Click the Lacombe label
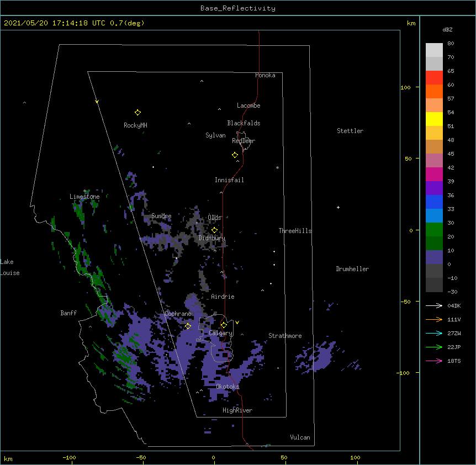Screen dimensions: 476x465 tap(248, 105)
